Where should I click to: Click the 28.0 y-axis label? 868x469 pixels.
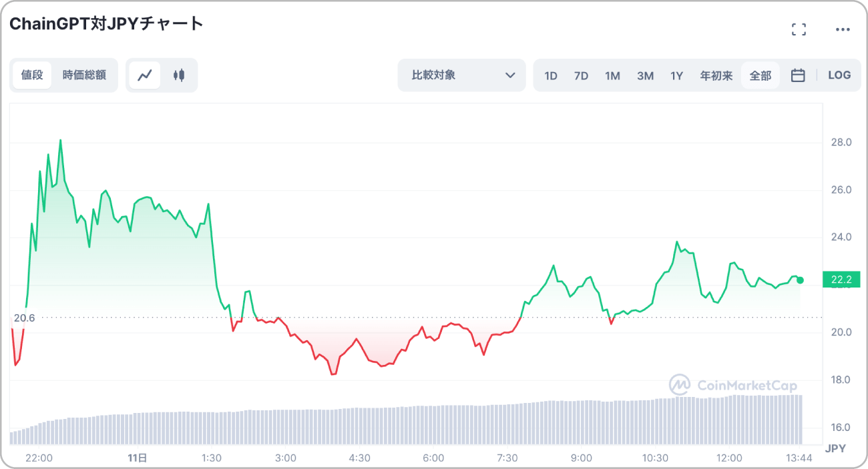click(x=841, y=143)
